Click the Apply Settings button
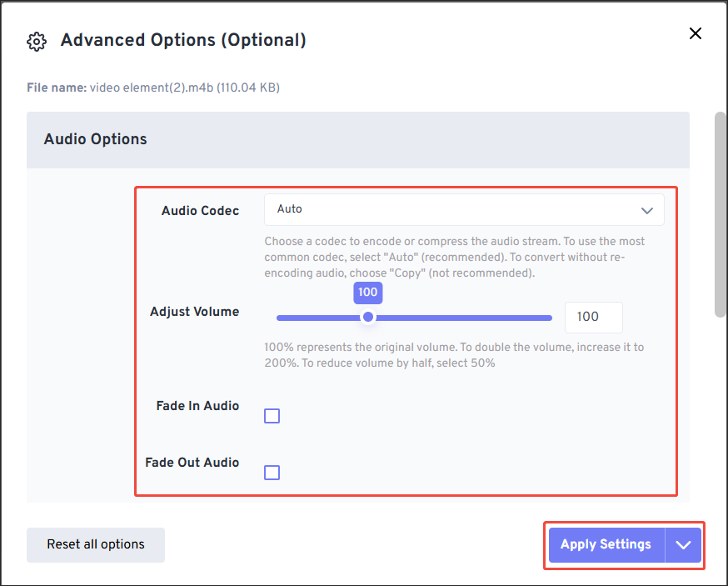Image resolution: width=728 pixels, height=586 pixels. [606, 544]
